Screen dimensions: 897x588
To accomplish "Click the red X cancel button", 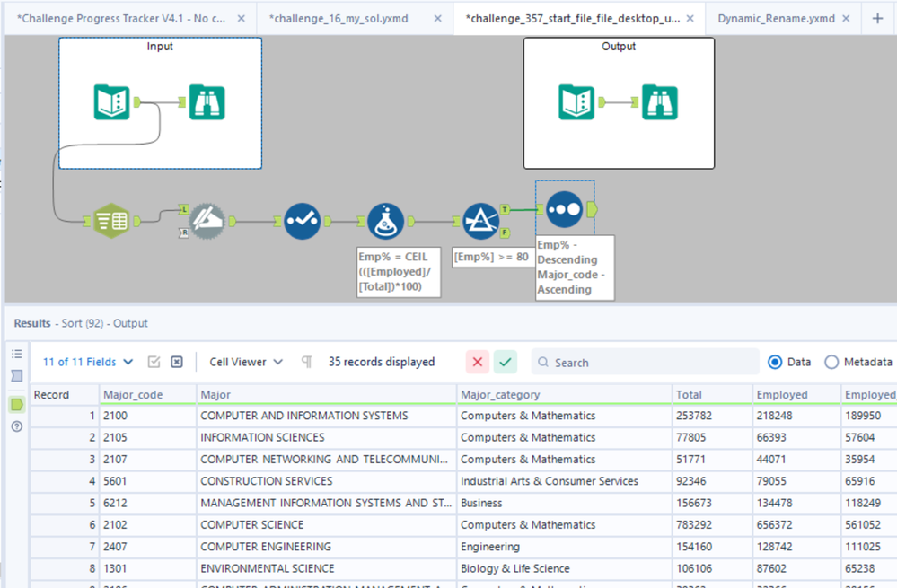I will pos(478,362).
